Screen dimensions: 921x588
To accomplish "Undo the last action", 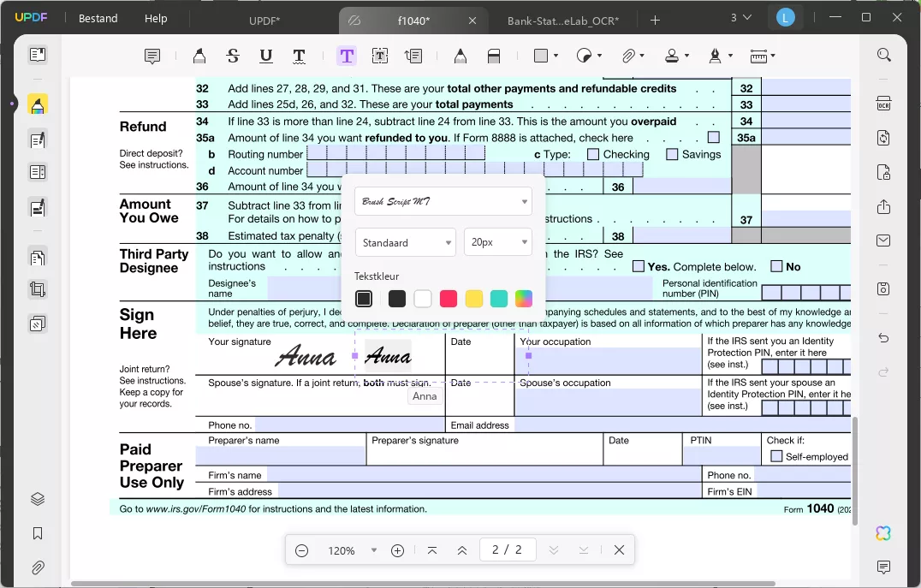I will pyautogui.click(x=884, y=338).
